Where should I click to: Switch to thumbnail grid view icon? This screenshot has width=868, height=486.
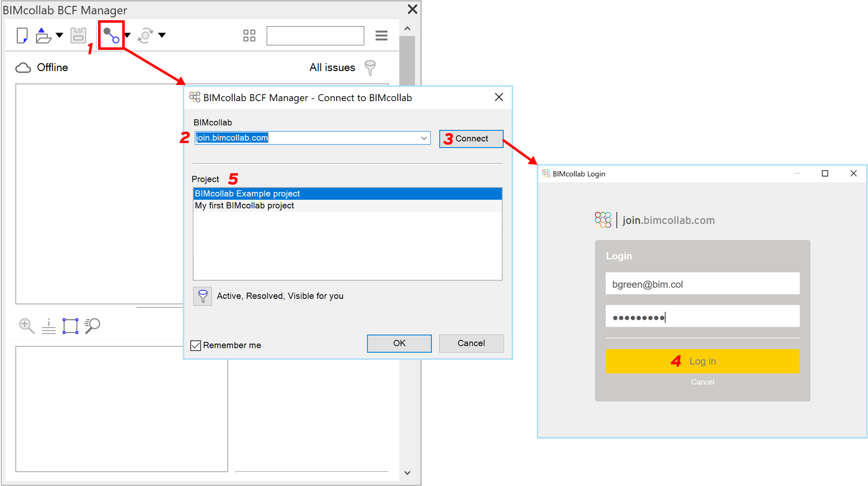point(249,36)
